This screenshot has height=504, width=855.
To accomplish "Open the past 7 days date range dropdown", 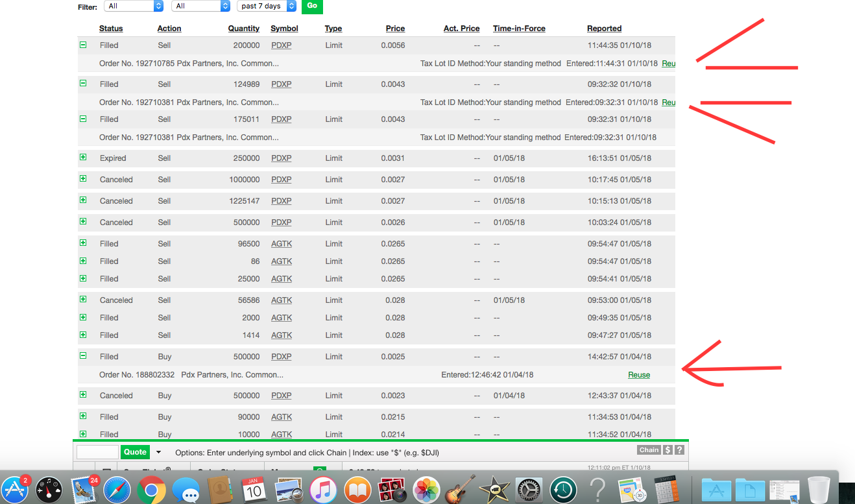I will pos(267,6).
